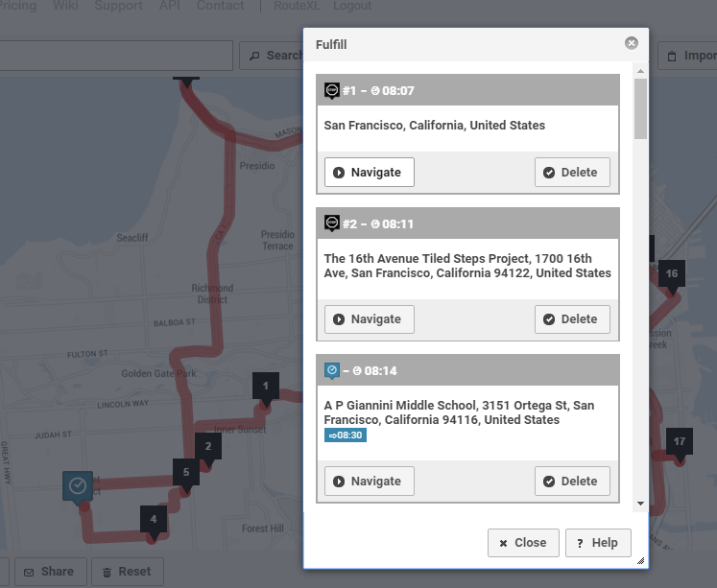Click the address text of stop #1
717x588 pixels.
435,126
